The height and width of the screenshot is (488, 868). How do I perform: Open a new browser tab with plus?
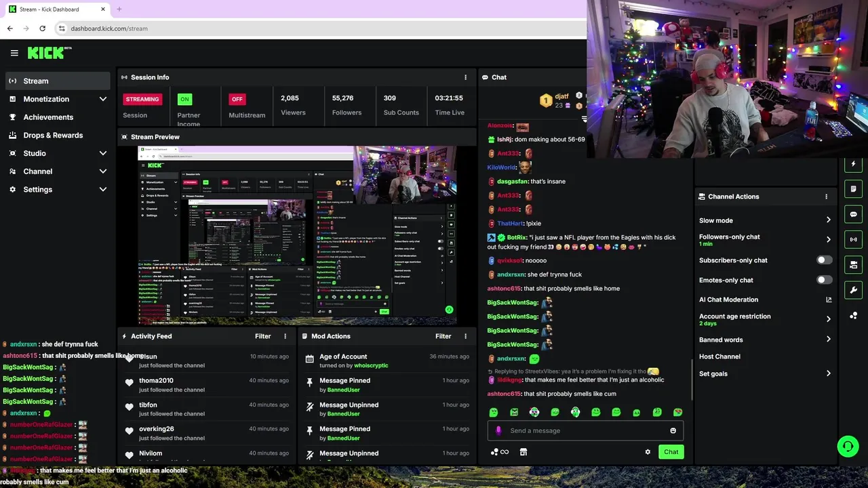coord(119,9)
